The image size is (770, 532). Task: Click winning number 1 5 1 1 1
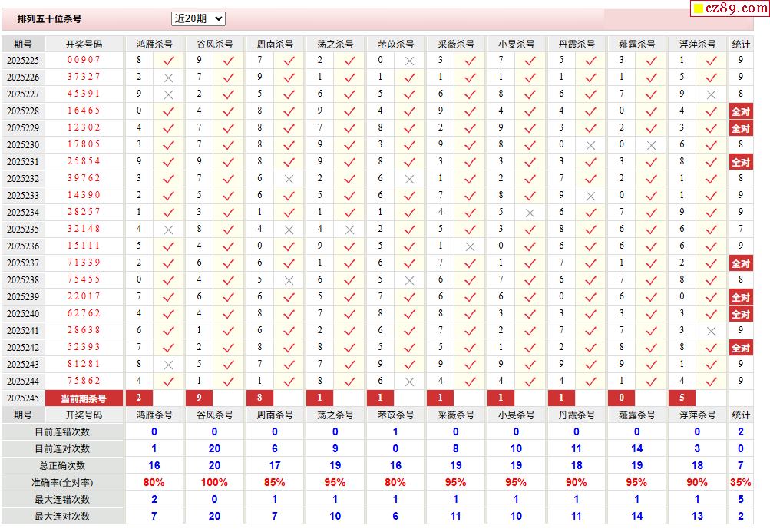pos(84,246)
